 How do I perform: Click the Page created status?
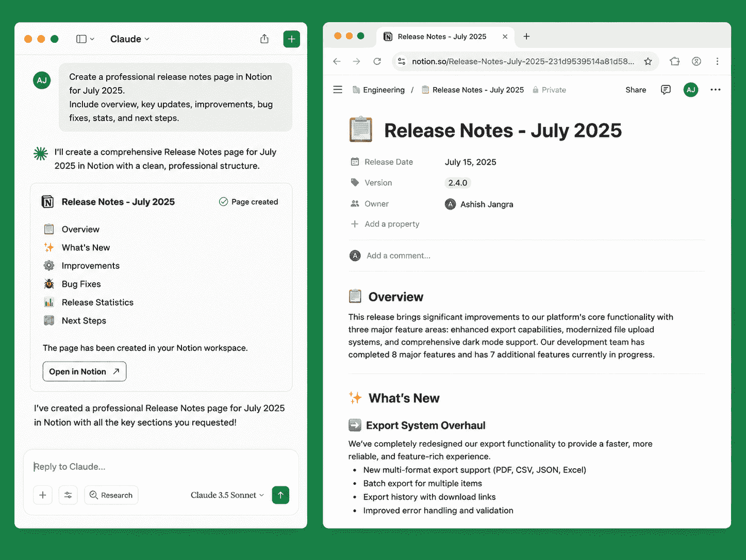point(248,202)
